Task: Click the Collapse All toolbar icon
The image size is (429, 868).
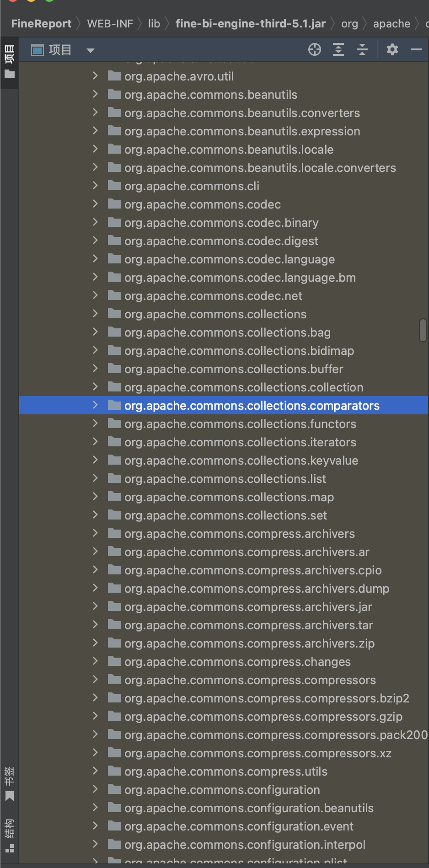Action: (362, 49)
